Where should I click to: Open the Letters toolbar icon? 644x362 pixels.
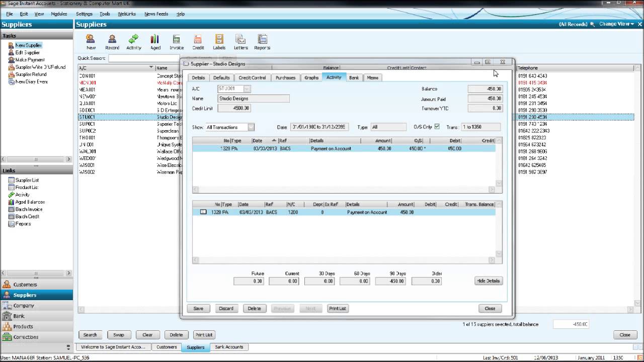240,42
